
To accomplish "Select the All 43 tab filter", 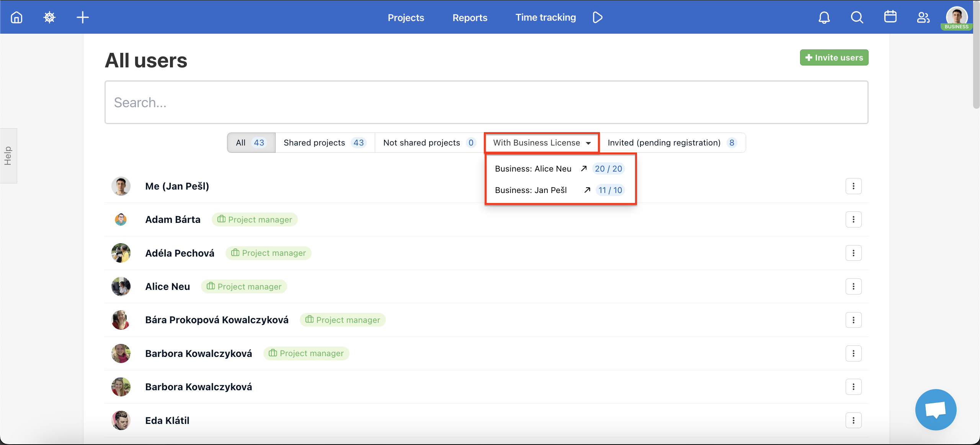I will pos(250,142).
